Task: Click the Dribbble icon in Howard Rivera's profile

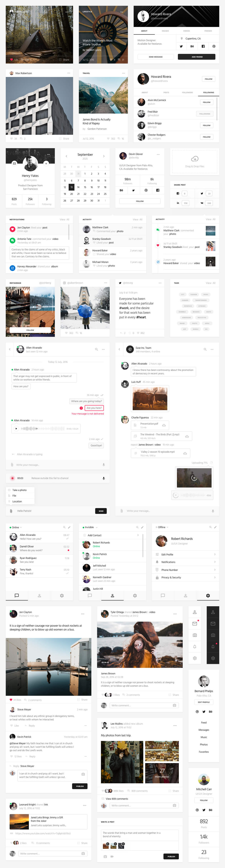Action: (x=214, y=46)
